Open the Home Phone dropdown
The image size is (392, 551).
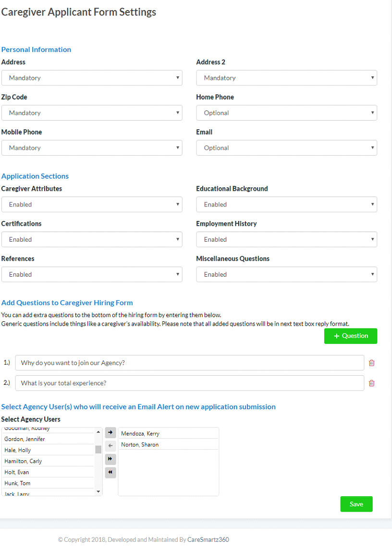[x=286, y=113]
